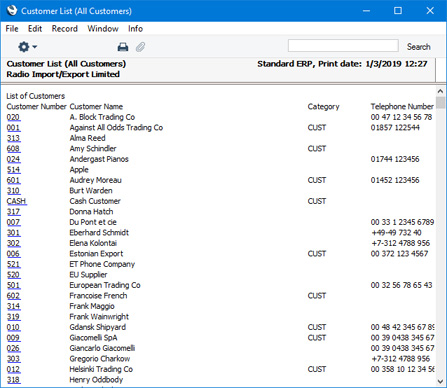Click the Telephone Number column header

(402, 107)
